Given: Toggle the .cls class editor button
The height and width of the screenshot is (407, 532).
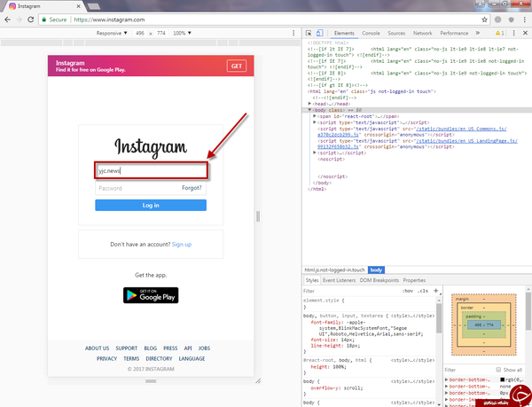Looking at the screenshot, I should [423, 291].
